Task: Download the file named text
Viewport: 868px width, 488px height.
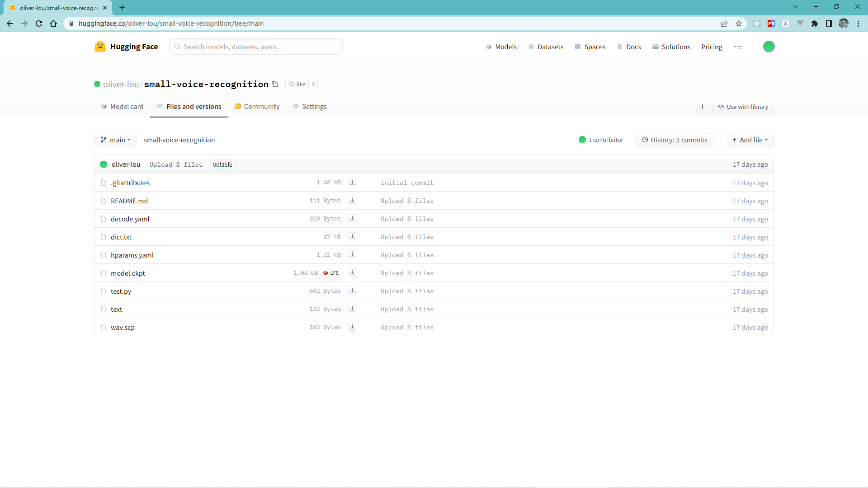Action: click(x=353, y=309)
